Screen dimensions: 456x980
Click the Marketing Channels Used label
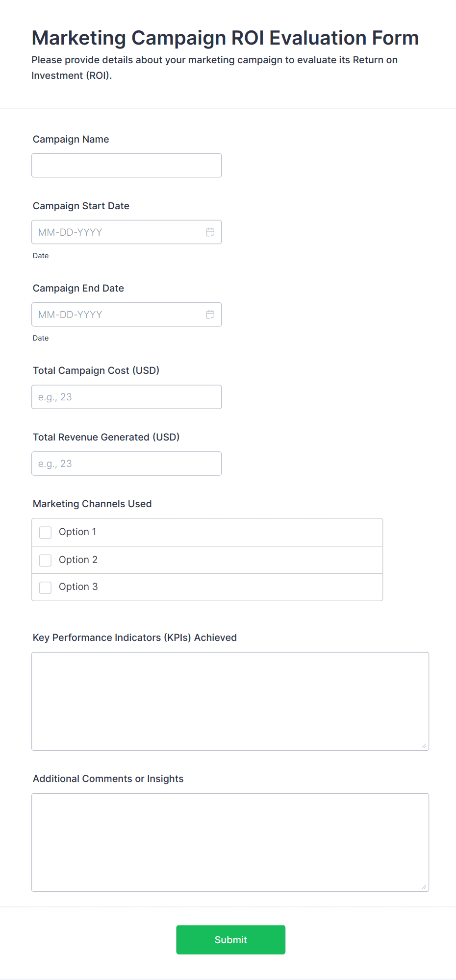point(92,504)
